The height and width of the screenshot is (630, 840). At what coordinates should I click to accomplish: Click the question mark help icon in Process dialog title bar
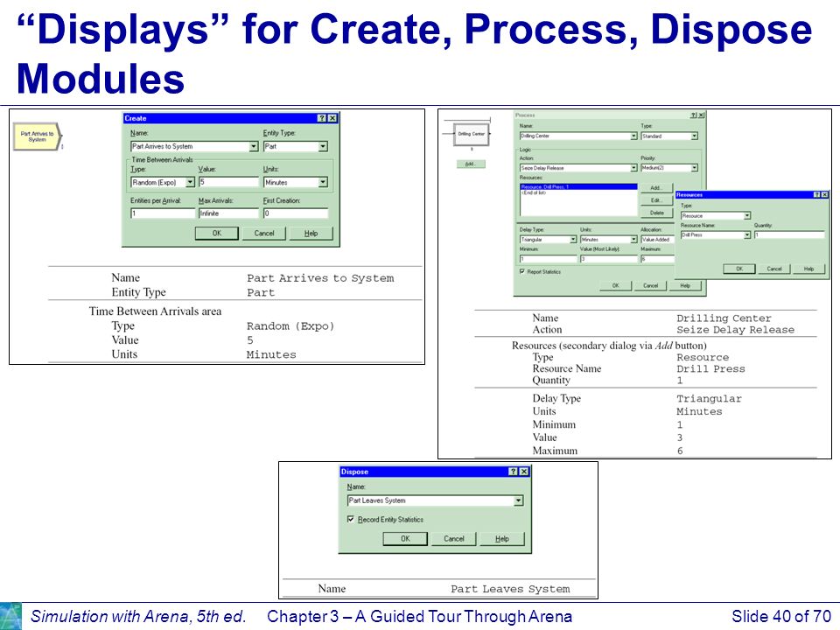tap(693, 115)
